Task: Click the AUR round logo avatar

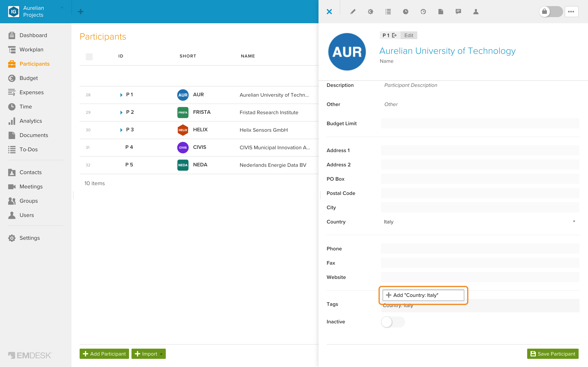Action: [x=347, y=52]
